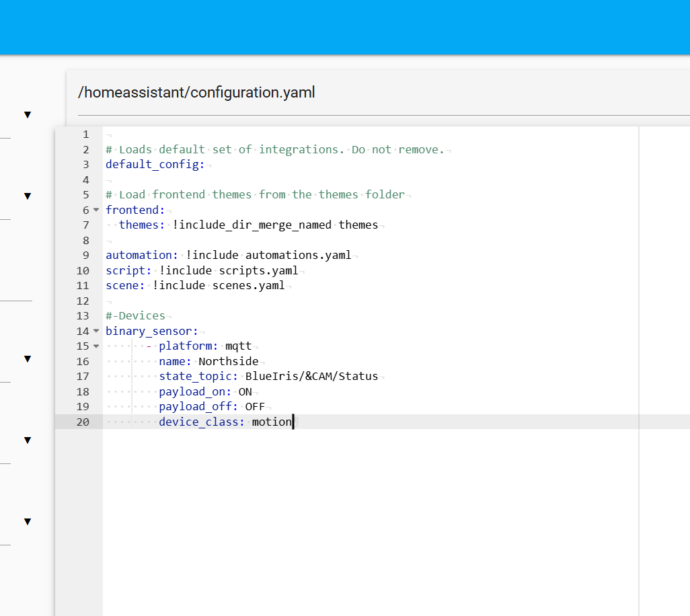The width and height of the screenshot is (690, 616).
Task: Click the state_topic: key
Action: (x=198, y=377)
